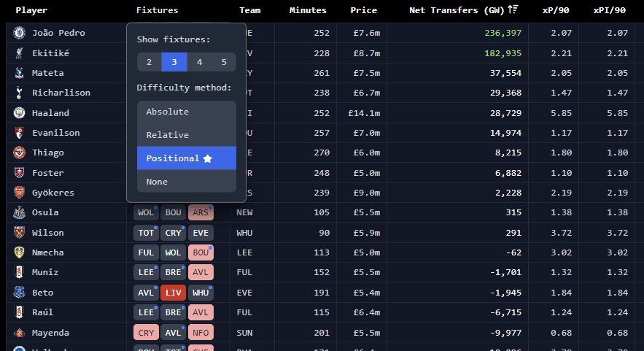
Task: Click Wilson's TOT fixture chip
Action: point(146,233)
